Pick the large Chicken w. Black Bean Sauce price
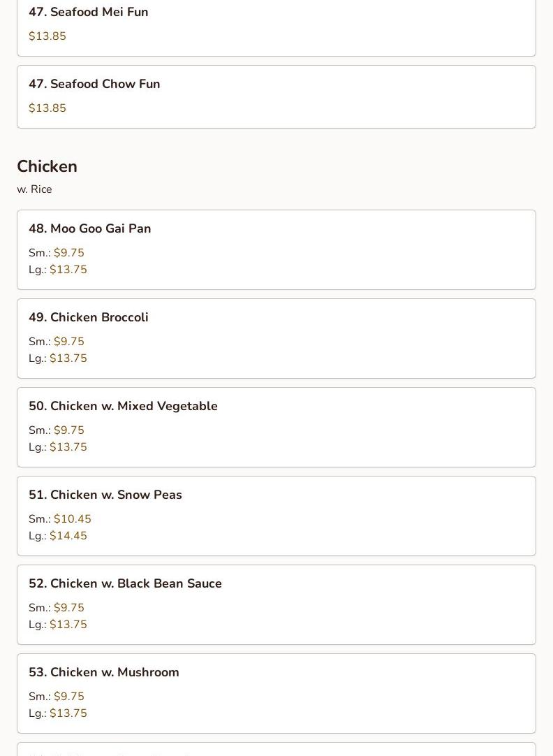This screenshot has width=553, height=756. [x=68, y=625]
